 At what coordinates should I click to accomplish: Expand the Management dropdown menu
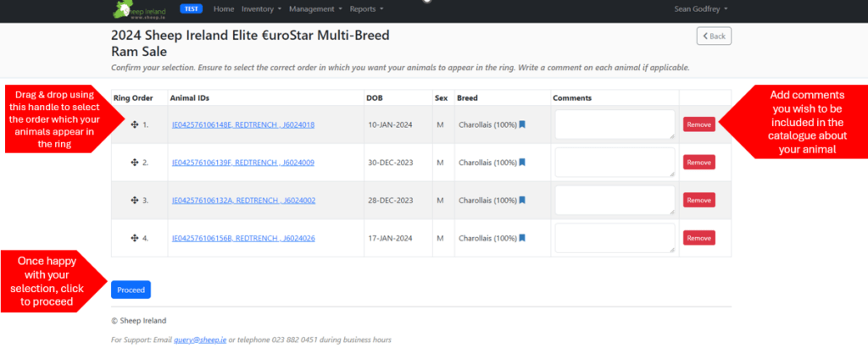[315, 8]
